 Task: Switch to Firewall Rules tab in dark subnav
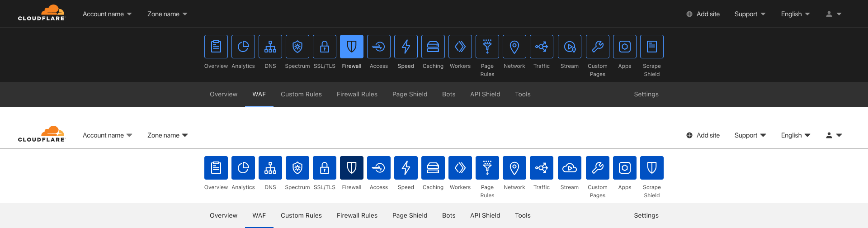(357, 94)
